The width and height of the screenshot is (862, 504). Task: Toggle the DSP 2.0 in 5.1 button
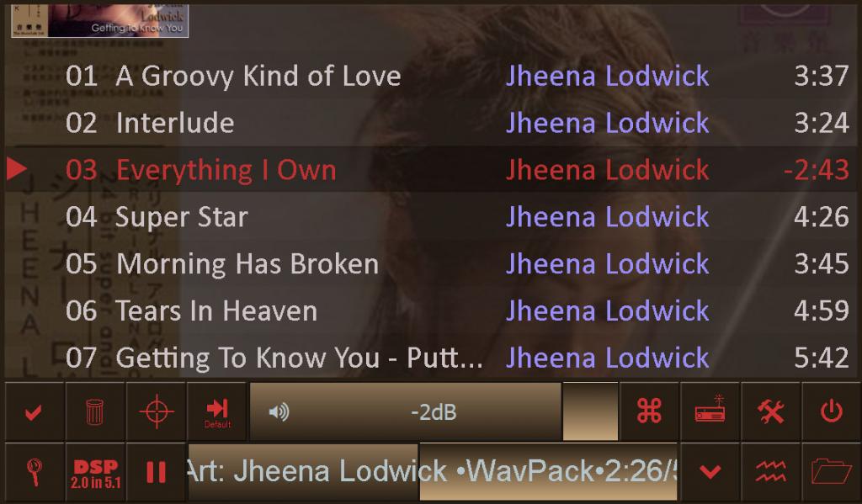95,472
